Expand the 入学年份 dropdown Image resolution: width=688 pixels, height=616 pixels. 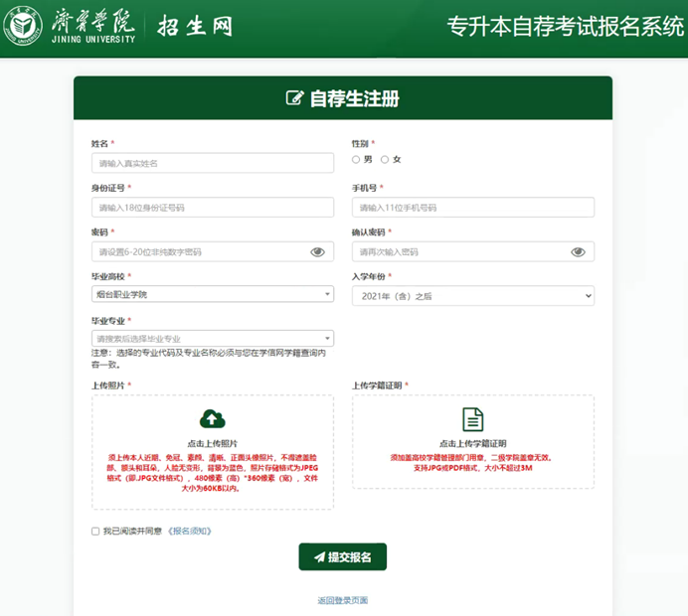tap(472, 295)
